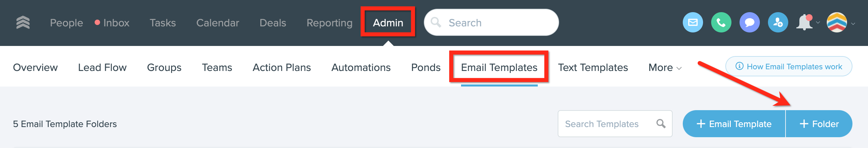Click the add person icon
This screenshot has height=148, width=868.
tap(778, 23)
